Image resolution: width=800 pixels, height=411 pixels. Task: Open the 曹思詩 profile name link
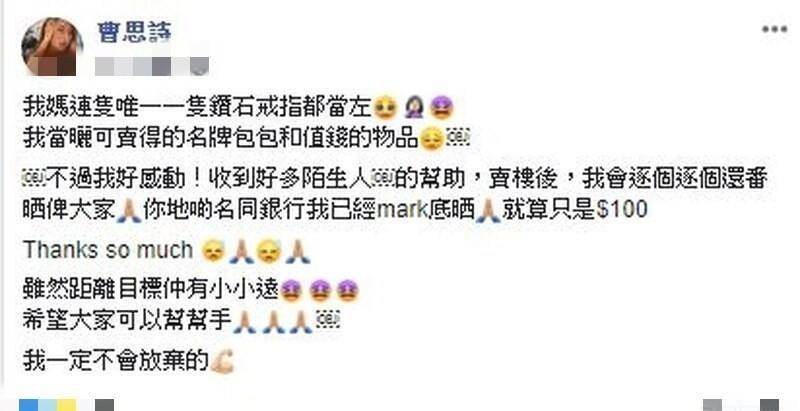[134, 32]
